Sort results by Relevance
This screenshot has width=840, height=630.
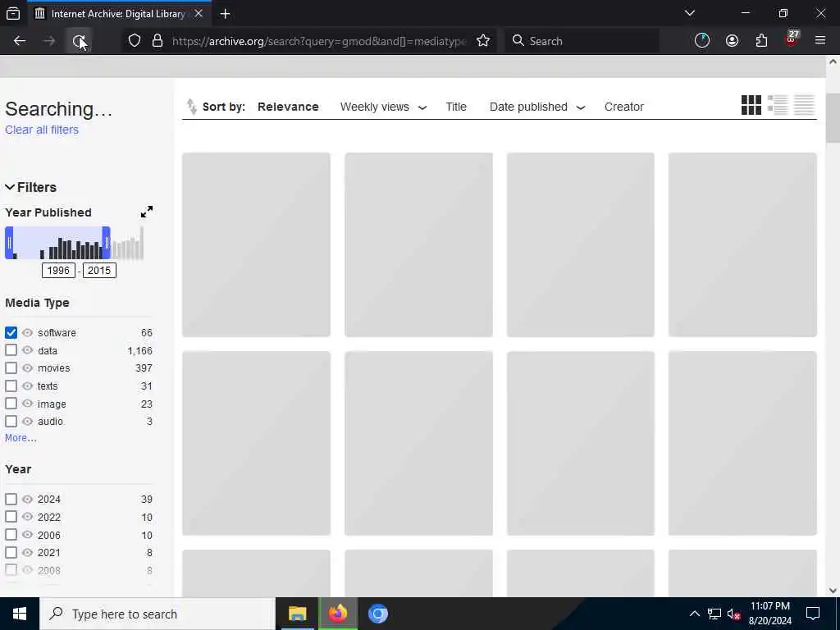pyautogui.click(x=288, y=107)
